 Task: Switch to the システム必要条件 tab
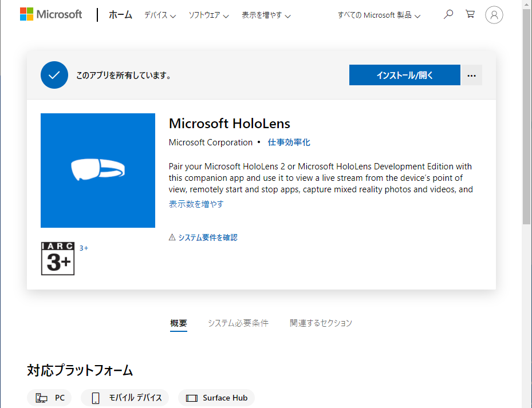click(x=238, y=323)
